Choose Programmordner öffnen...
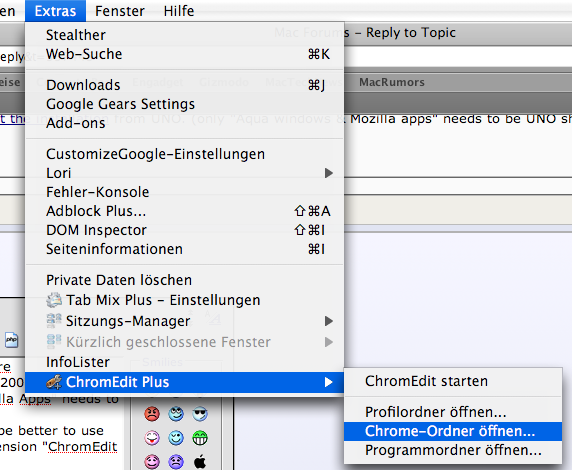572x470 pixels. point(453,450)
